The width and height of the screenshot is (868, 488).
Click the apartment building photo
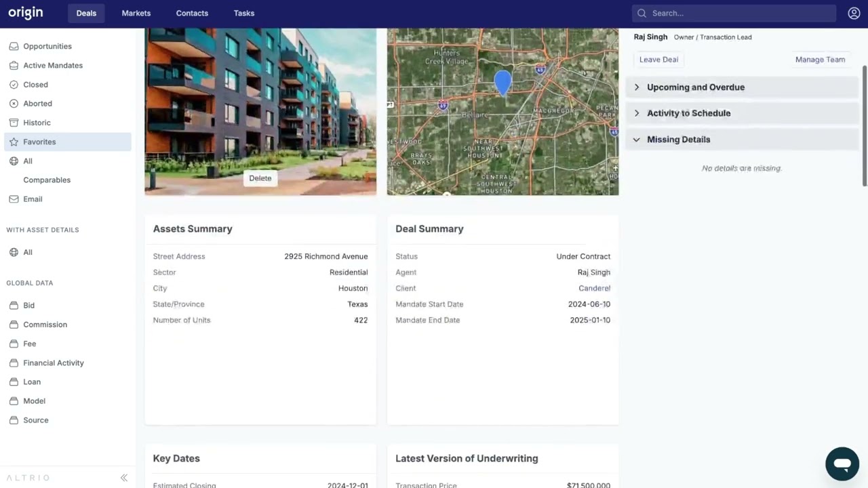[x=260, y=112]
